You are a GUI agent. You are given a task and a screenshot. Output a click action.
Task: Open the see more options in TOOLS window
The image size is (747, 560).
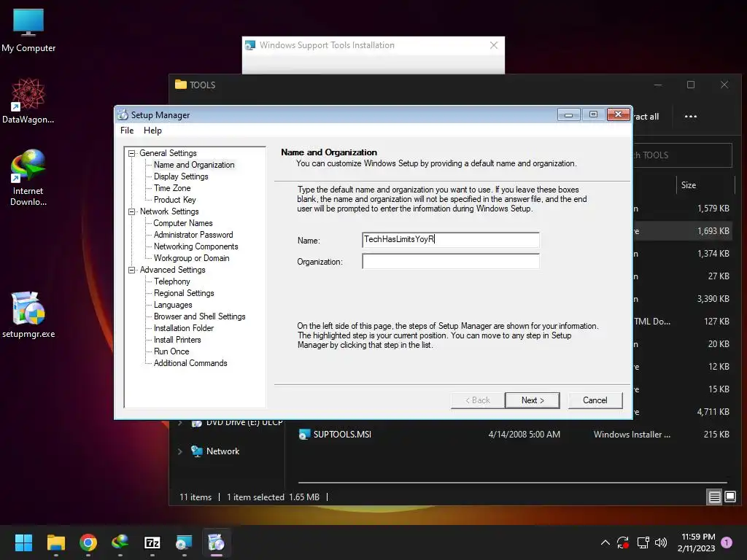690,116
